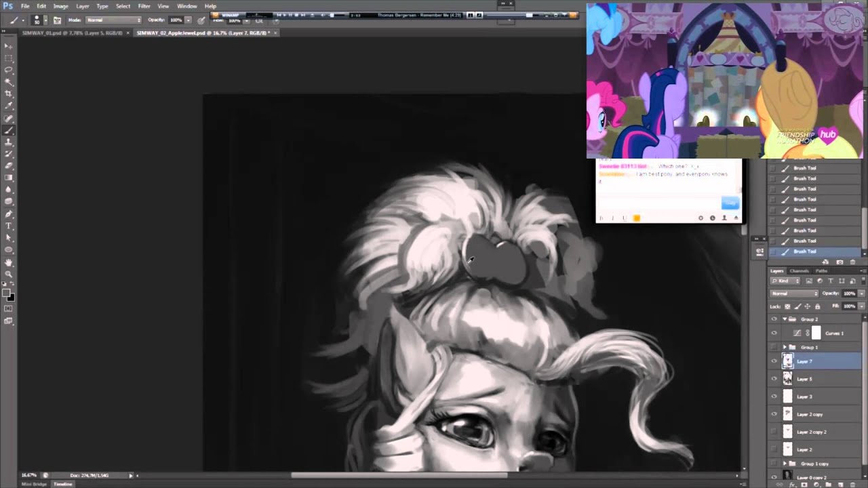Open the Filter menu
This screenshot has width=868, height=488.
pyautogui.click(x=144, y=6)
